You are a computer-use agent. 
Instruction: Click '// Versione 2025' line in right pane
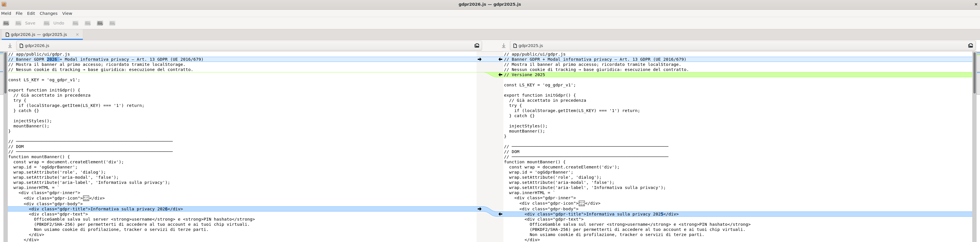[524, 75]
